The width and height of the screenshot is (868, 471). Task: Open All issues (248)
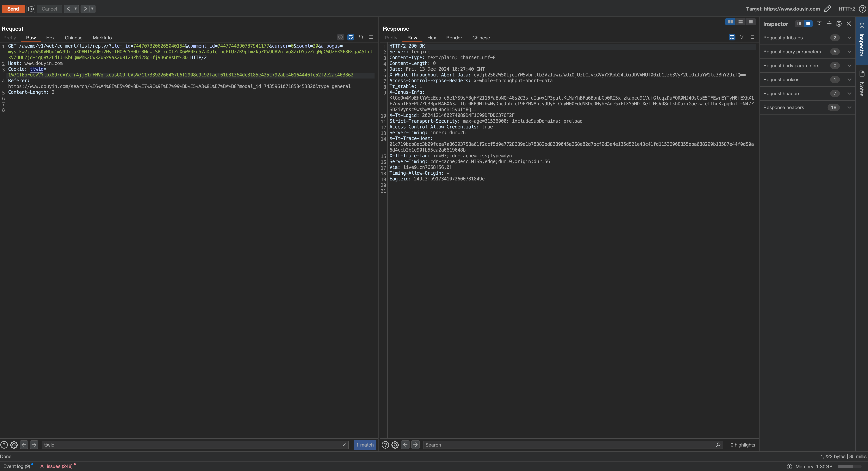coord(57,466)
